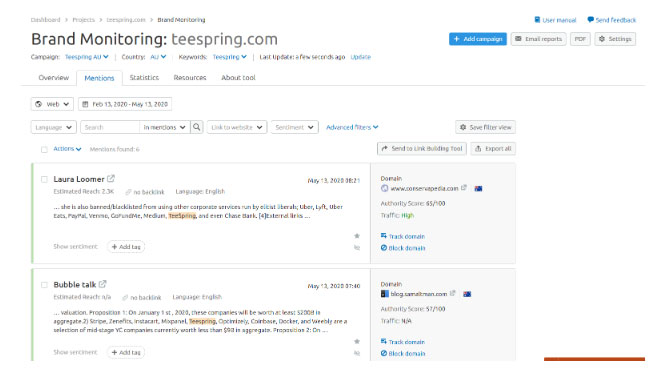Image resolution: width=665 pixels, height=383 pixels.
Task: Star the Bubble talk mention
Action: click(x=357, y=341)
